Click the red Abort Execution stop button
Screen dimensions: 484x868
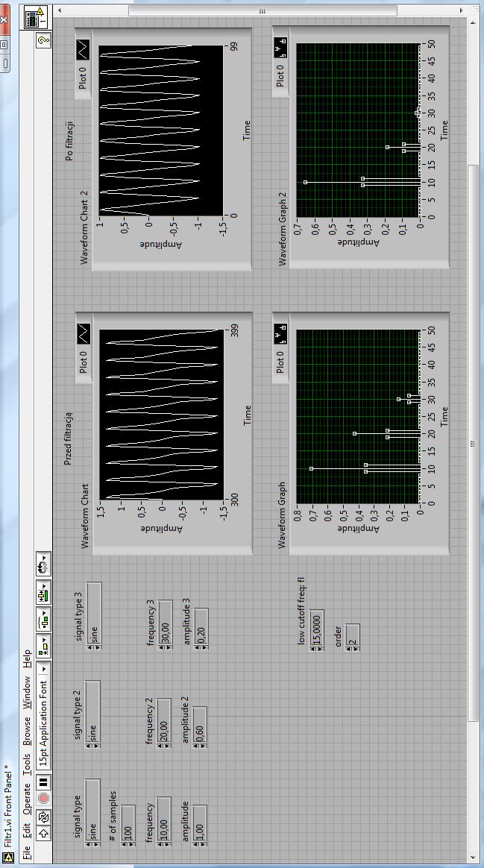point(44,798)
